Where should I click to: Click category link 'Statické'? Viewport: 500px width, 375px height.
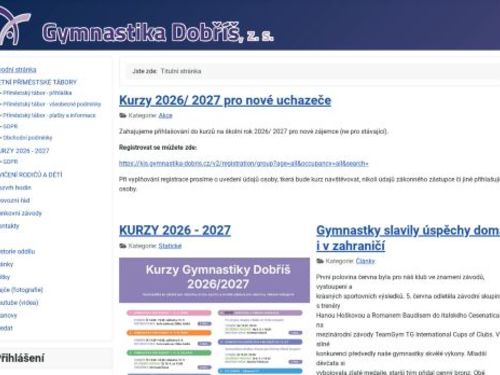pos(170,246)
